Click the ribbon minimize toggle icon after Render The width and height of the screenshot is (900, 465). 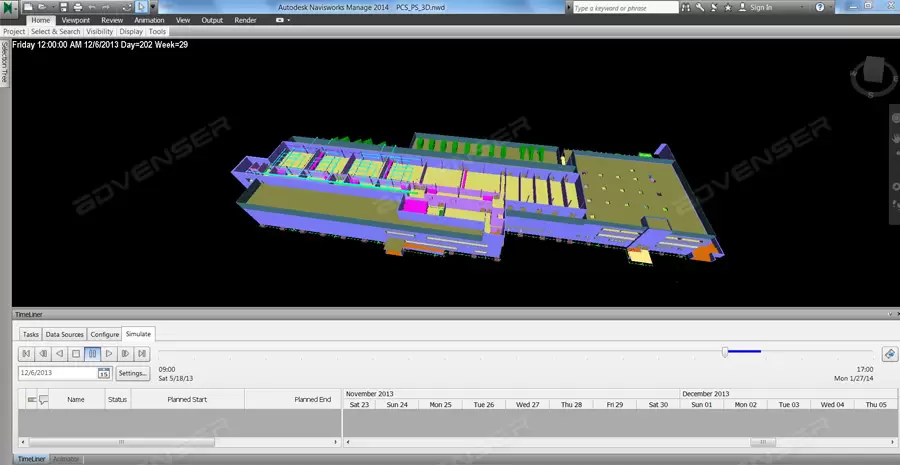280,20
